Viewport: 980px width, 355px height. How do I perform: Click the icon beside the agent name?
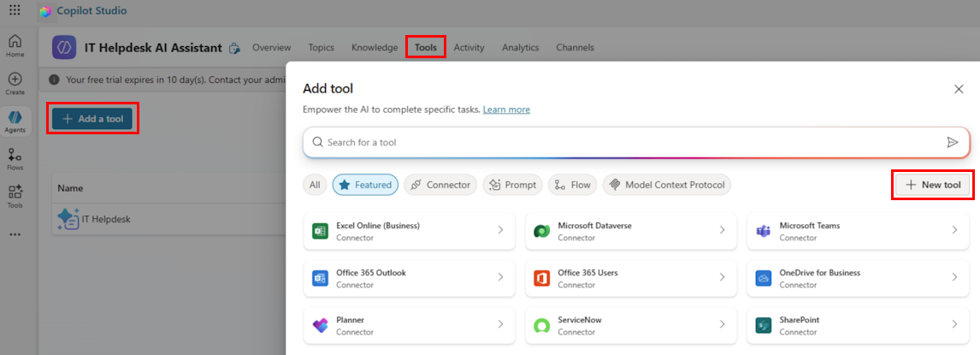(234, 48)
